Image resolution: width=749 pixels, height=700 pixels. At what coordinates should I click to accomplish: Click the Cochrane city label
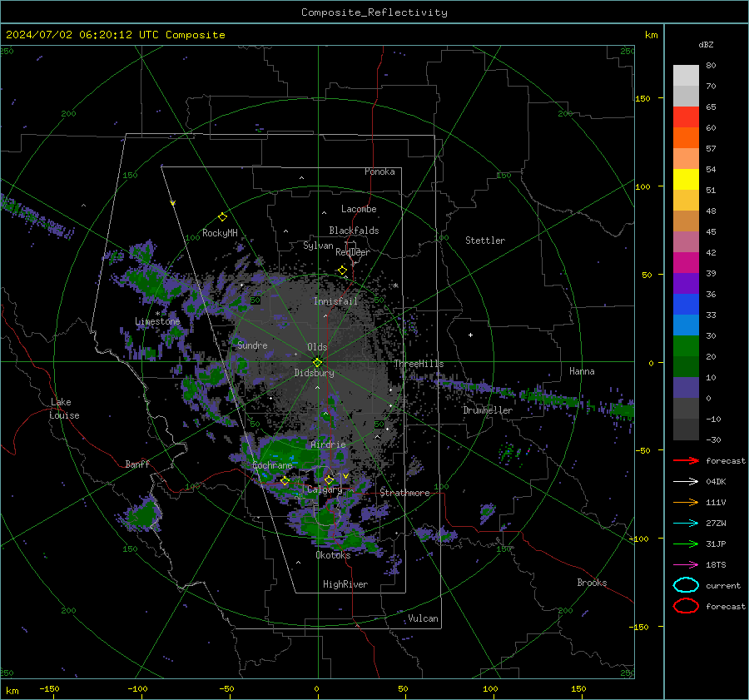tap(272, 465)
